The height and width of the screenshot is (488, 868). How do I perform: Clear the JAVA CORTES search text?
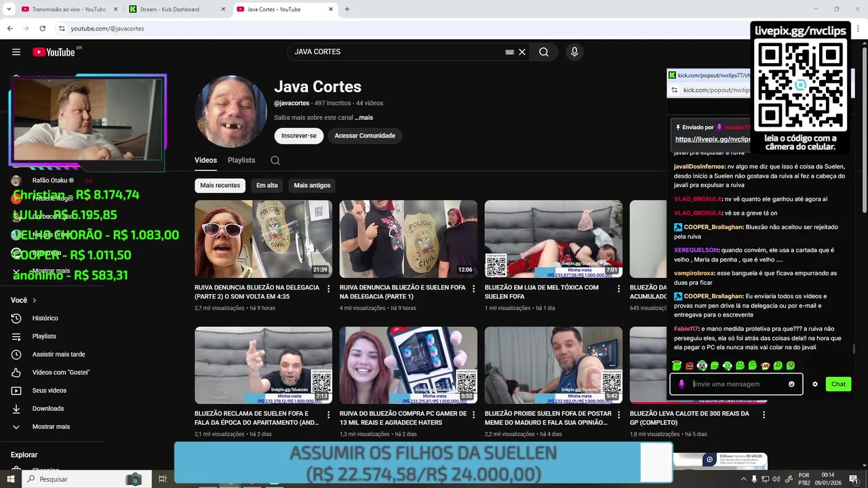coord(522,52)
